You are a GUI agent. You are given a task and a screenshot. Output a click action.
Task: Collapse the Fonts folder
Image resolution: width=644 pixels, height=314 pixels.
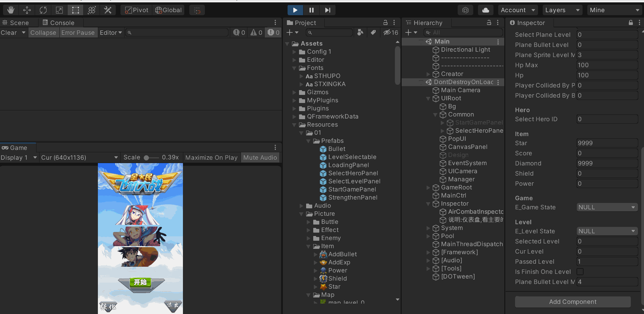[294, 68]
